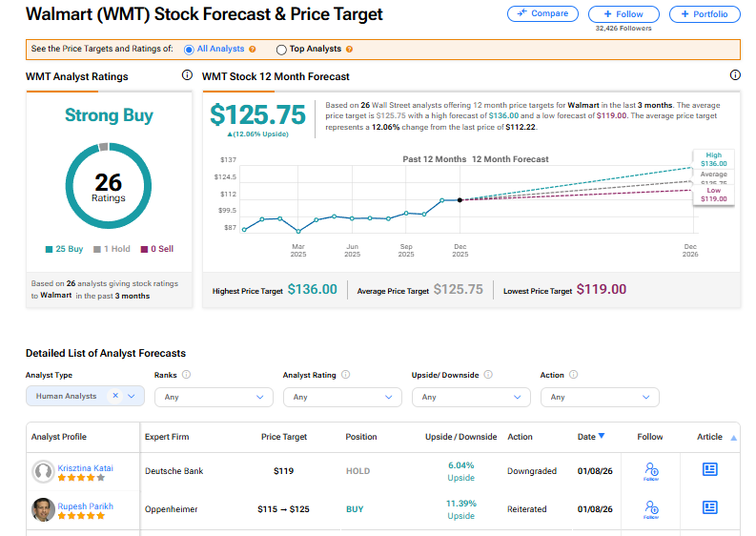Follow analyst Krisztina Katai via follow icon

[650, 470]
